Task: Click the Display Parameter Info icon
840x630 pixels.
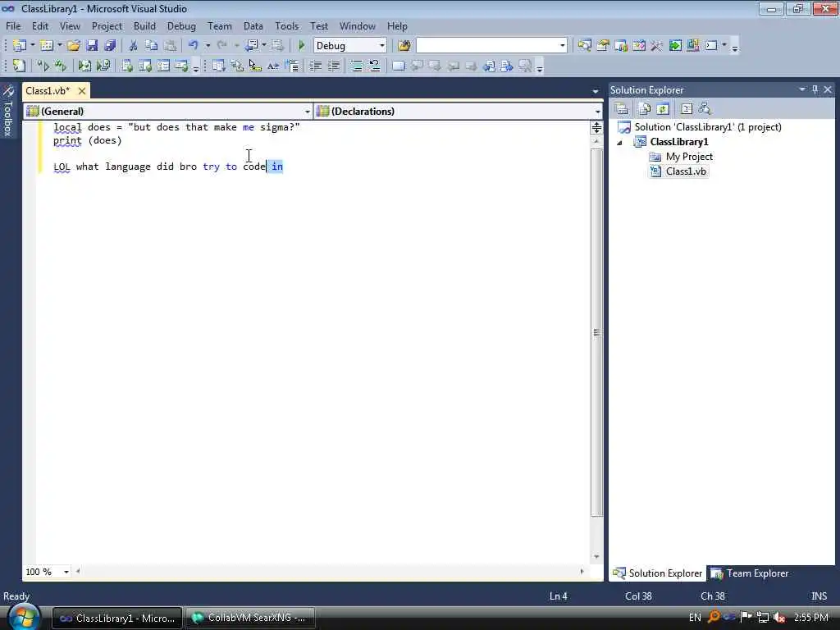Action: pyautogui.click(x=236, y=66)
